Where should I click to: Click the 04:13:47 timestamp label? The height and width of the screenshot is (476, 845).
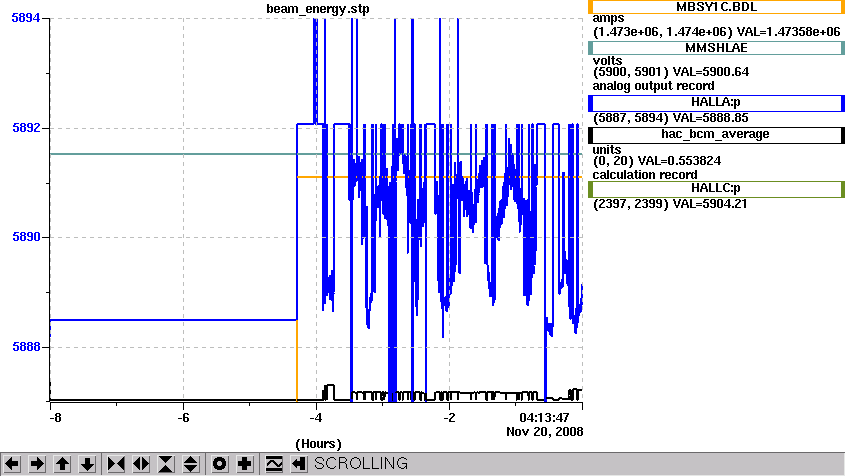tap(544, 418)
